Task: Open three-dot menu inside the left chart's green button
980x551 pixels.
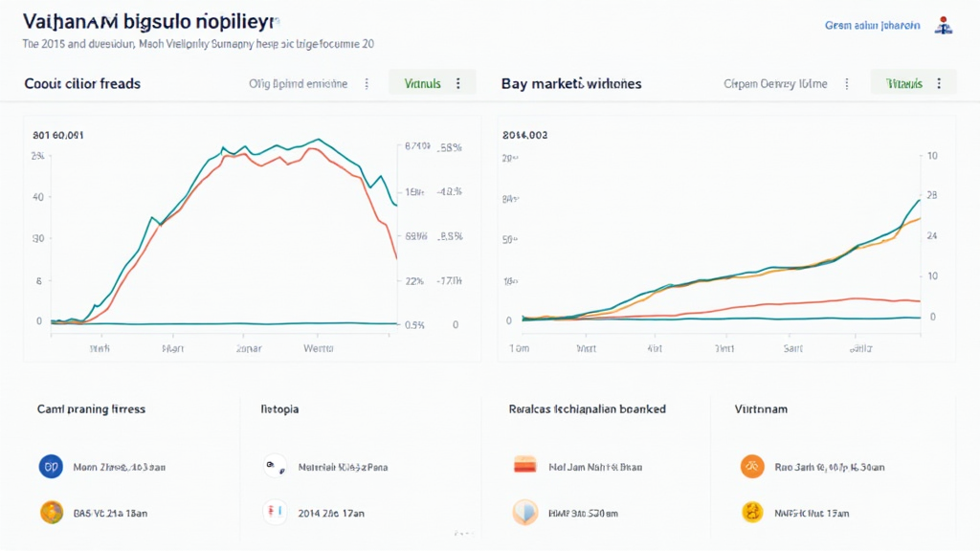Action: 458,83
